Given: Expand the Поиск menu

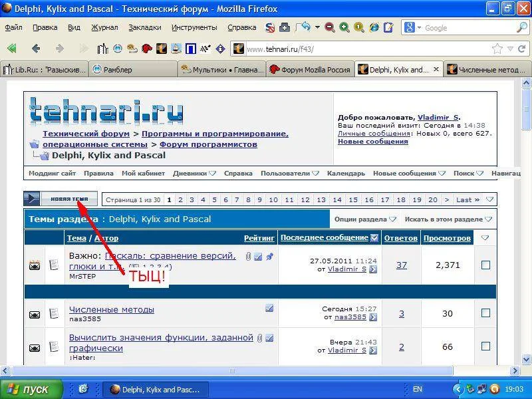Looking at the screenshot, I should click(479, 174).
